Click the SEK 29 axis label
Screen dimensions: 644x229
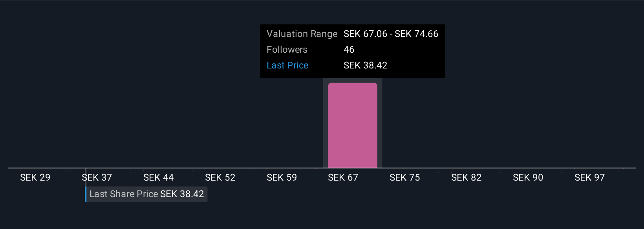coord(35,177)
